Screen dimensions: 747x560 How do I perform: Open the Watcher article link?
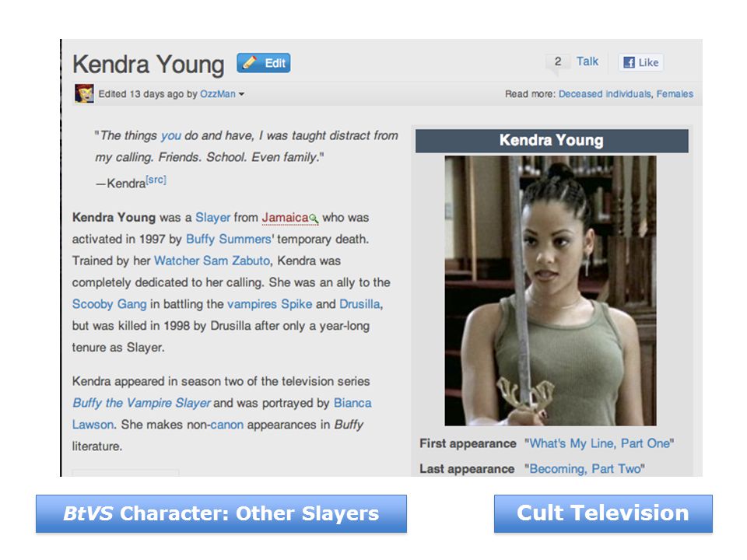[x=177, y=261]
